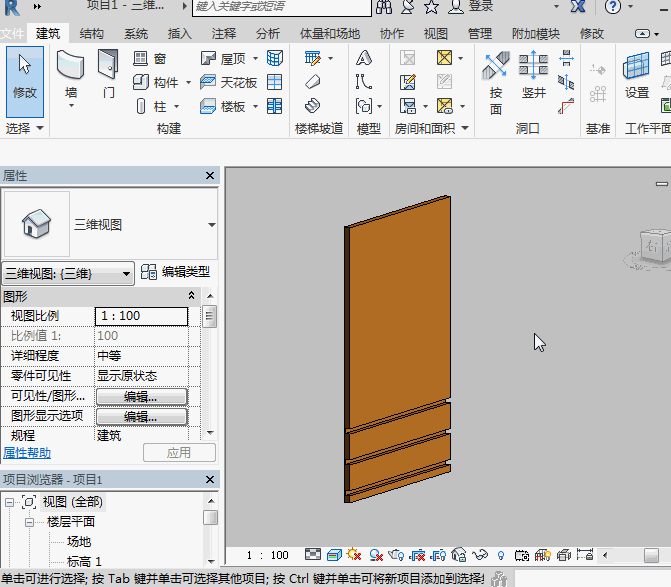Click the 视图比例 1 : 100 field
Screen dimensions: 671x587
point(141,316)
